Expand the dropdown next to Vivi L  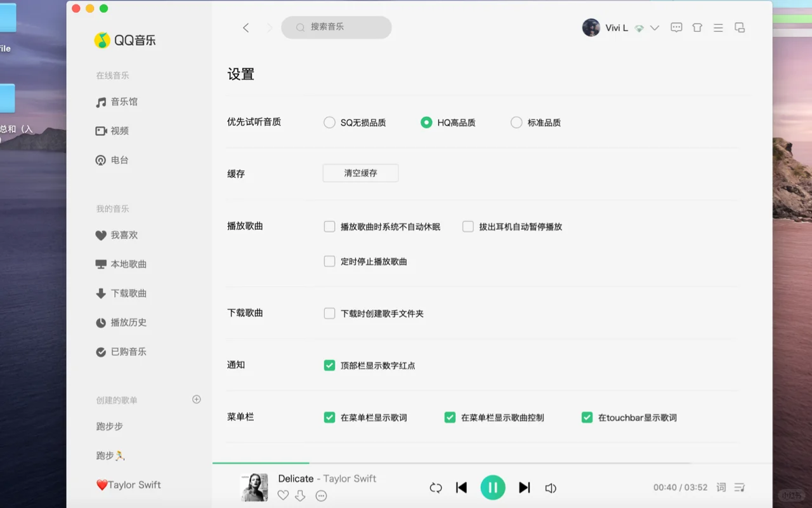[x=655, y=27]
